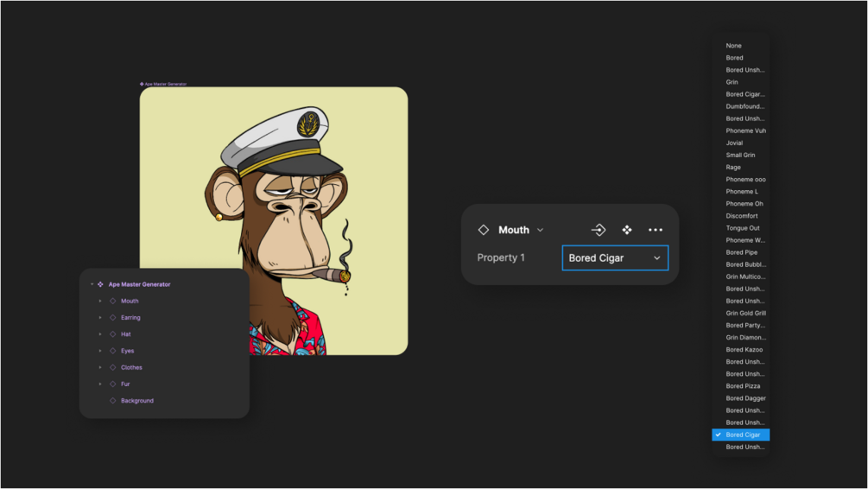The height and width of the screenshot is (489, 868).
Task: Collapse the Ape Master Generator layer group
Action: [x=92, y=284]
